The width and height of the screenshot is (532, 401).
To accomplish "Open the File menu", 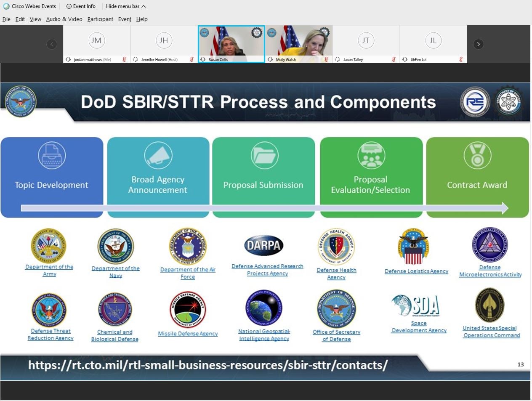I will pos(6,19).
